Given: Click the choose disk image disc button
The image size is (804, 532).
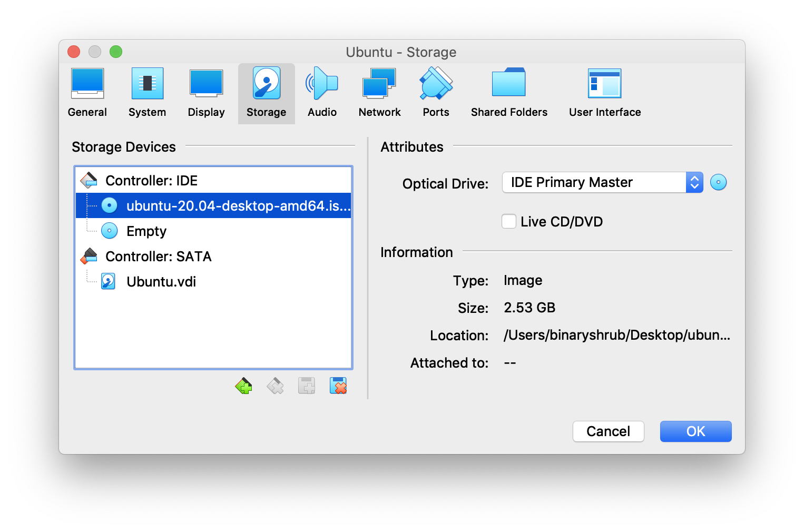Looking at the screenshot, I should pyautogui.click(x=719, y=182).
